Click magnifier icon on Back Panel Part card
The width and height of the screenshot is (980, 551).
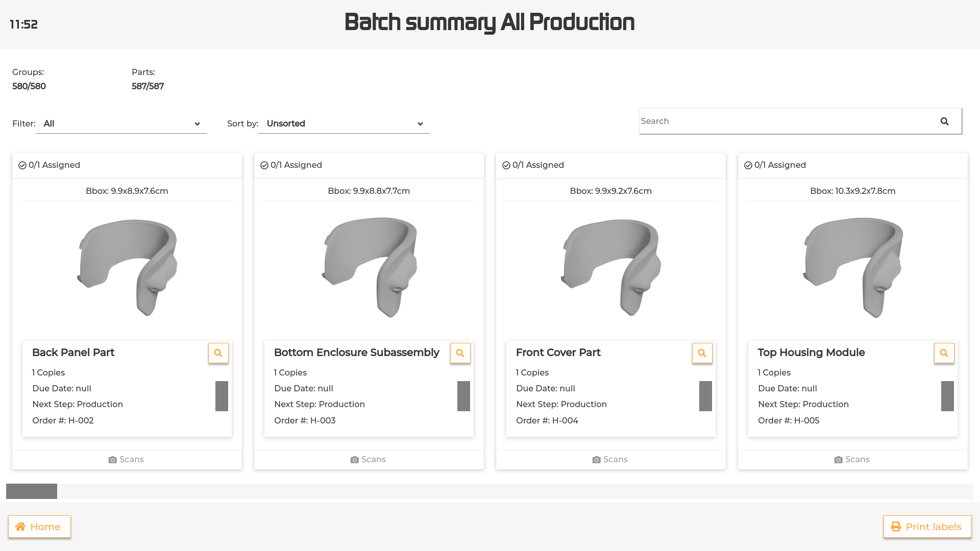tap(218, 353)
